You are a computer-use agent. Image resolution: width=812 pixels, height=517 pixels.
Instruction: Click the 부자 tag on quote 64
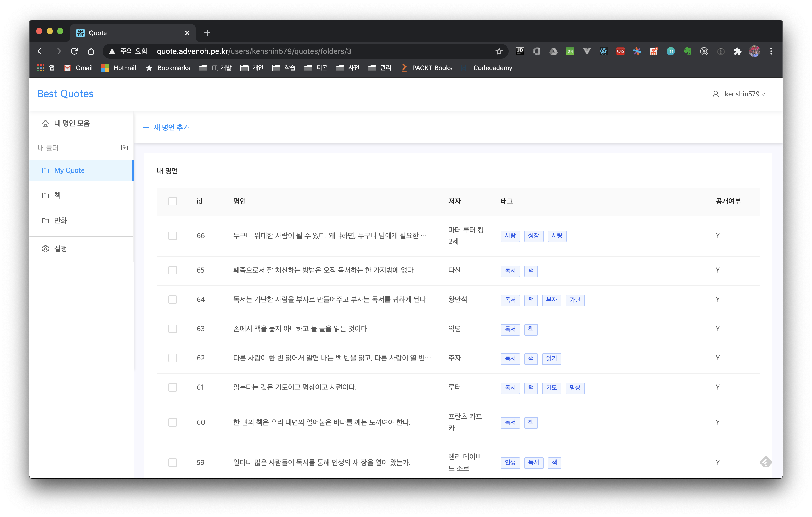click(x=551, y=300)
